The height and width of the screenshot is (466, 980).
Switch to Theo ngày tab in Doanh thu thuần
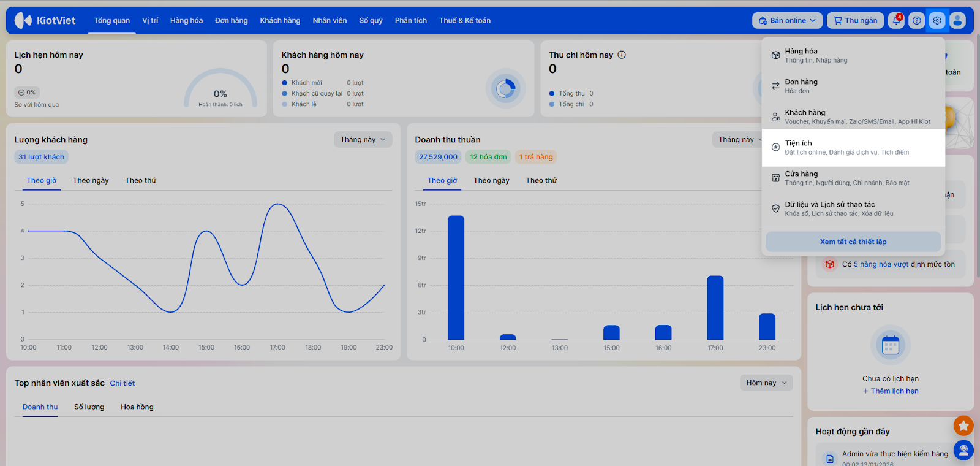pyautogui.click(x=491, y=180)
